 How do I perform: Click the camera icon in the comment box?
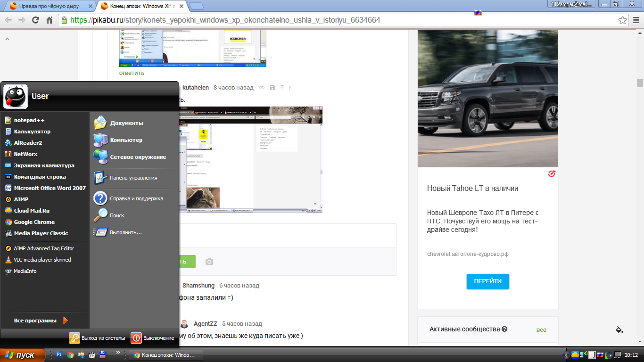209,262
